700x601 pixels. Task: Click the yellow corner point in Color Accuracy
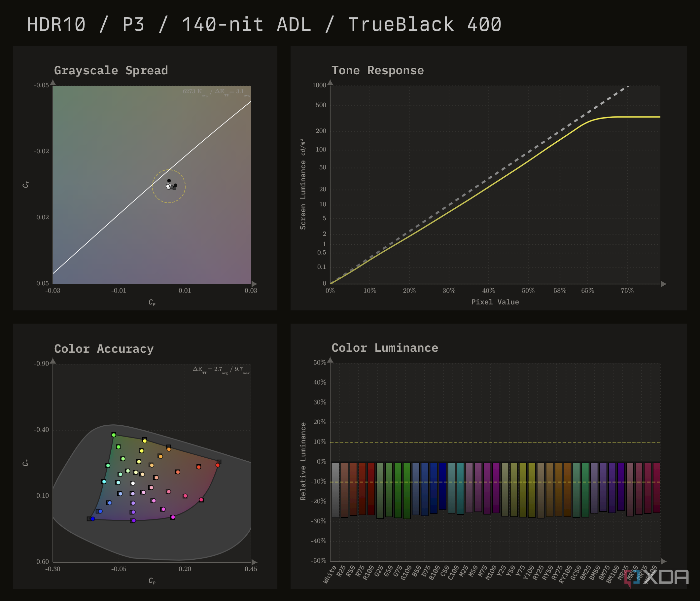(145, 441)
